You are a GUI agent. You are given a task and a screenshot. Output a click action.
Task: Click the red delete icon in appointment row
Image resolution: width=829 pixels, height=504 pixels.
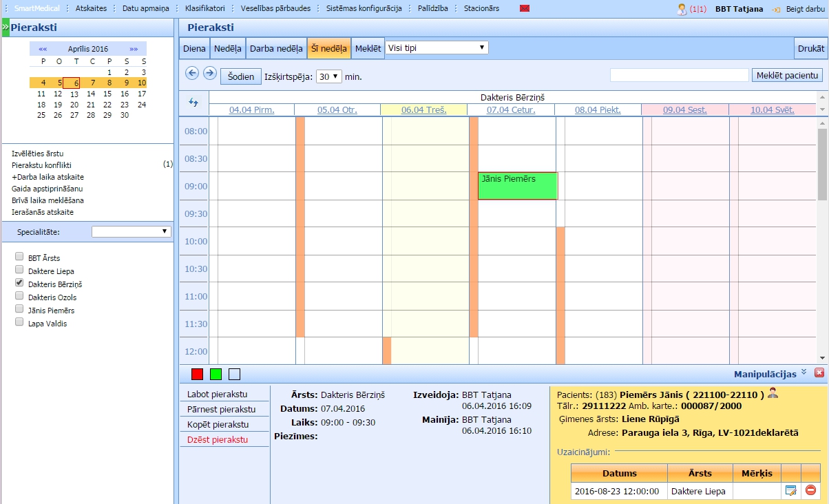[810, 491]
